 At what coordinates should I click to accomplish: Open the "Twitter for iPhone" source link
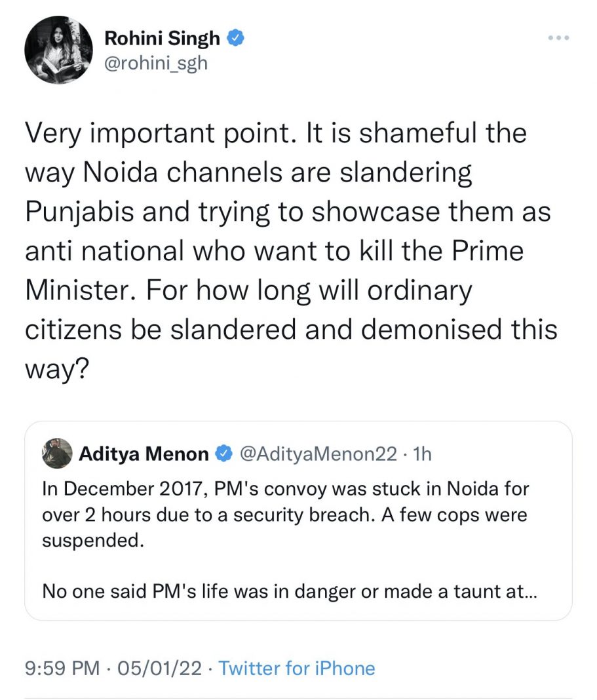point(296,669)
